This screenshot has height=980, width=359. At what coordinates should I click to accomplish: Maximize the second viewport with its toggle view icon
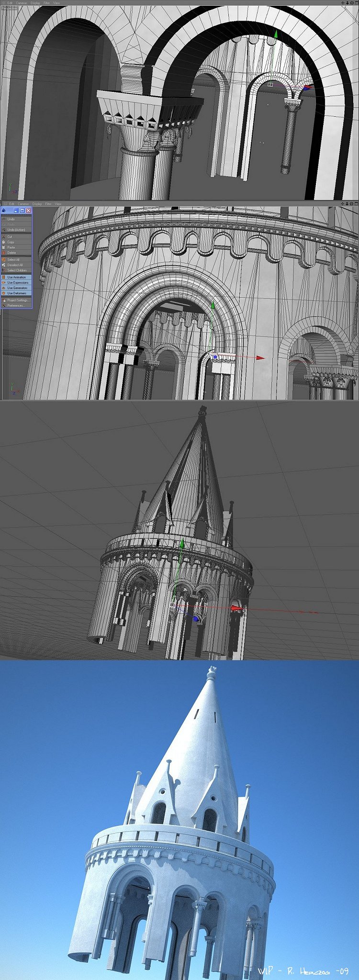tap(356, 204)
